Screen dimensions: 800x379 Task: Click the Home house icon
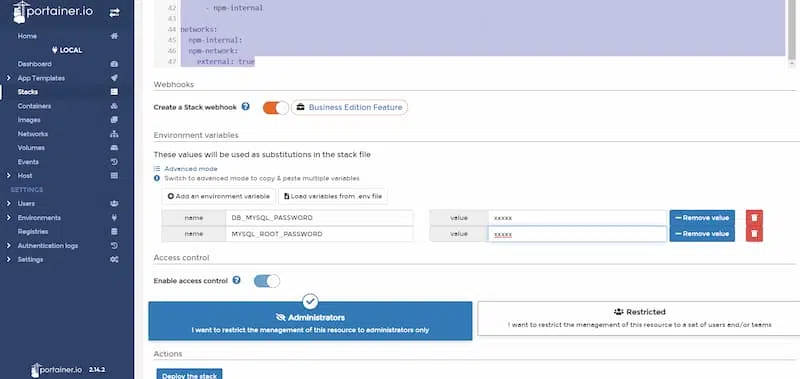(x=114, y=36)
